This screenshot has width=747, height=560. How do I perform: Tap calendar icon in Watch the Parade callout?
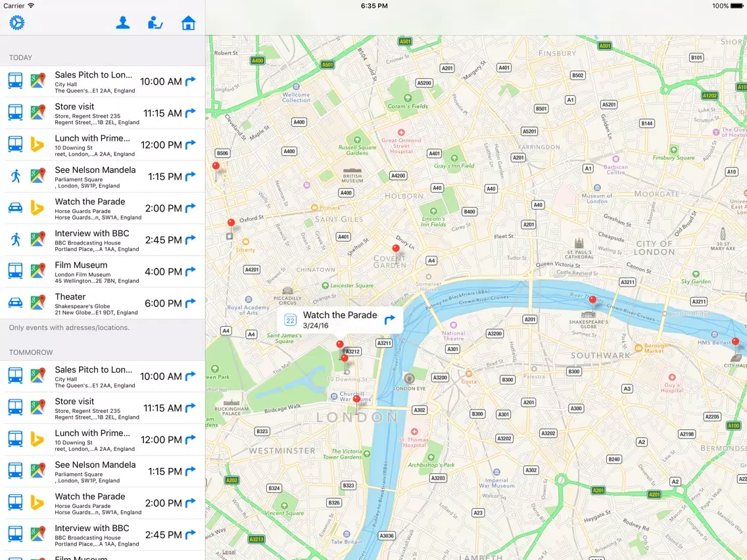tap(290, 320)
